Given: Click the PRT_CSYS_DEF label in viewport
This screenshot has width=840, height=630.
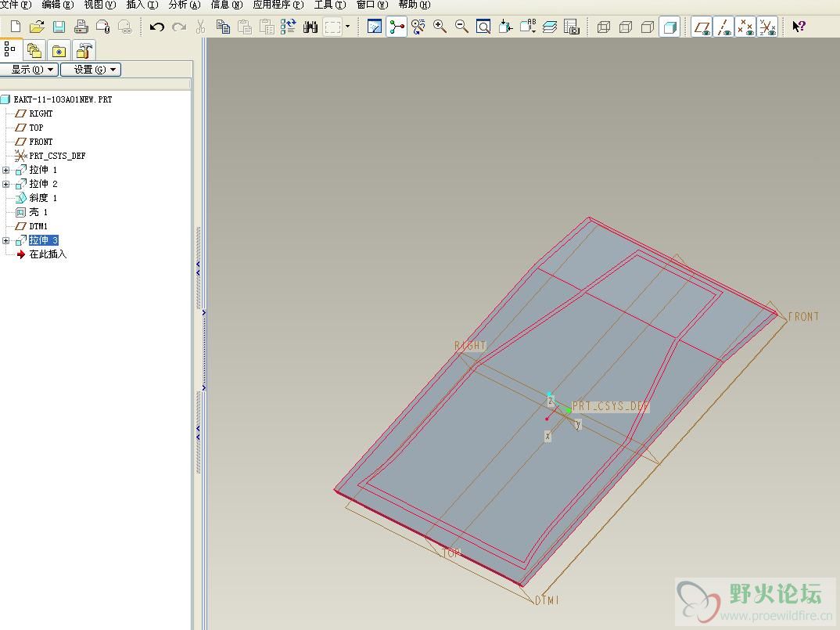Looking at the screenshot, I should click(x=610, y=406).
